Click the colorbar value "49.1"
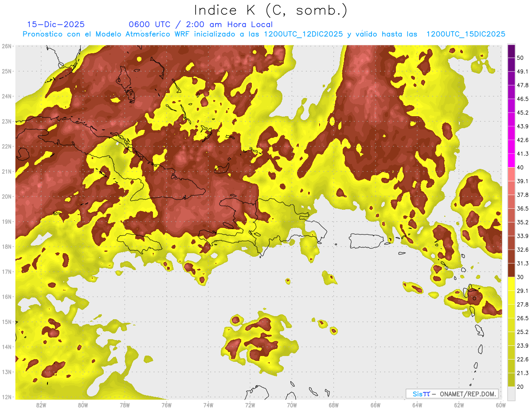 pos(523,71)
